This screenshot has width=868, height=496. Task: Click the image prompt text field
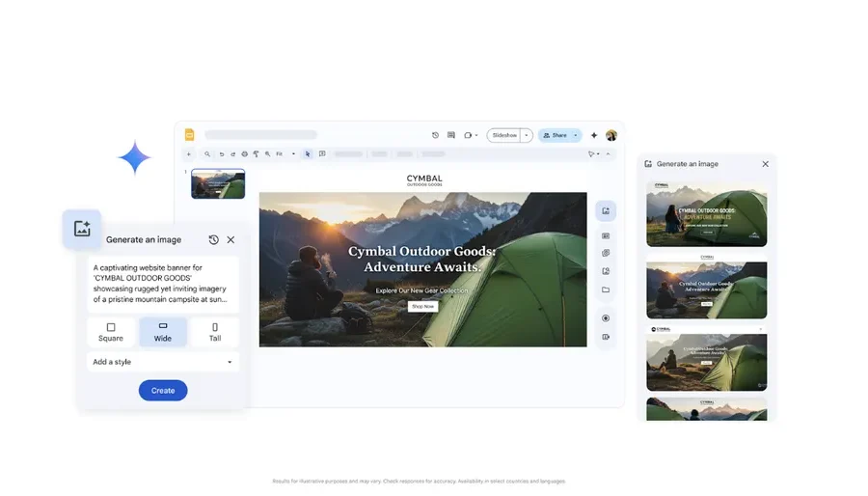click(x=163, y=284)
